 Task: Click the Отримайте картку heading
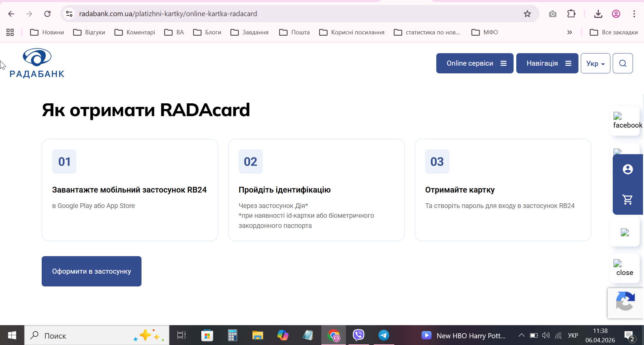460,190
